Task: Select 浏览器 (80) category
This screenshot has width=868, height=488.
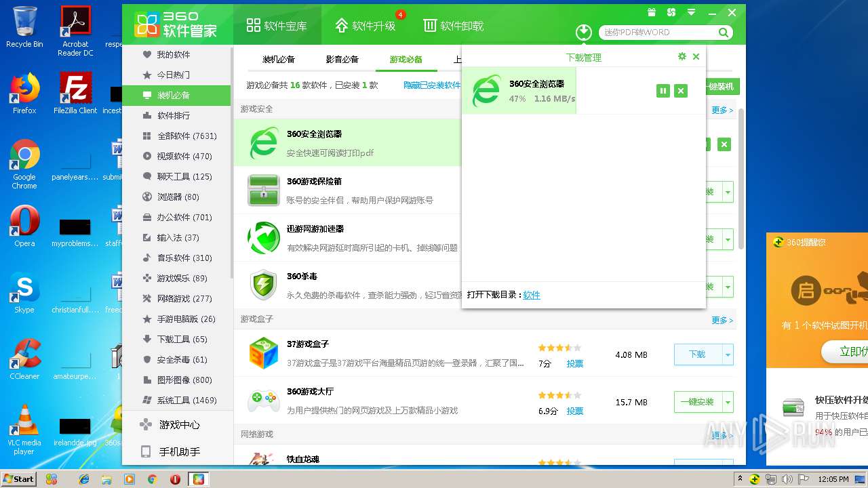Action: [x=176, y=197]
